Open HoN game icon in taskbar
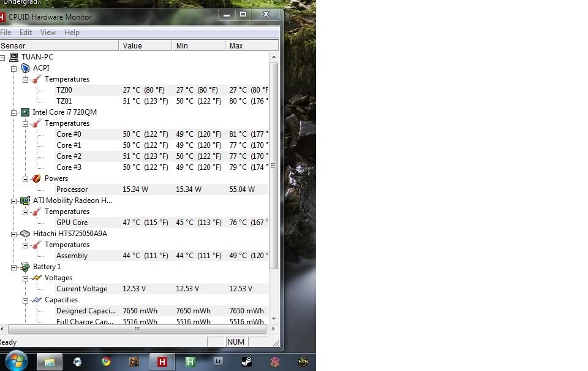The image size is (588, 371). pyautogui.click(x=303, y=361)
